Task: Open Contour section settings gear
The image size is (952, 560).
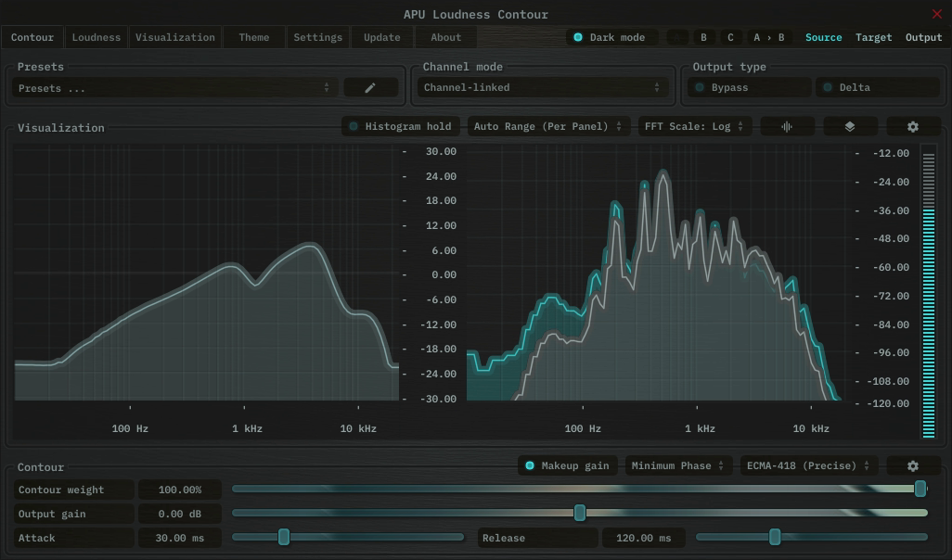Action: pyautogui.click(x=912, y=465)
